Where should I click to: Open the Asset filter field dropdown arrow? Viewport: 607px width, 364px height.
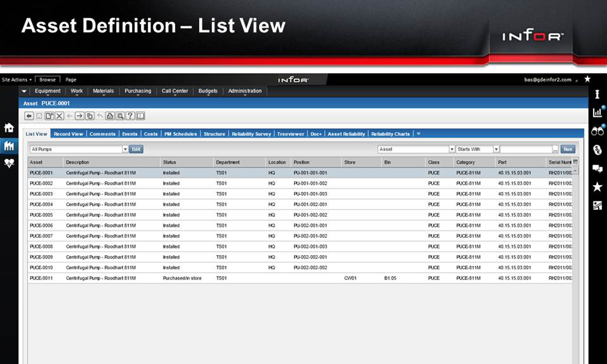point(452,149)
